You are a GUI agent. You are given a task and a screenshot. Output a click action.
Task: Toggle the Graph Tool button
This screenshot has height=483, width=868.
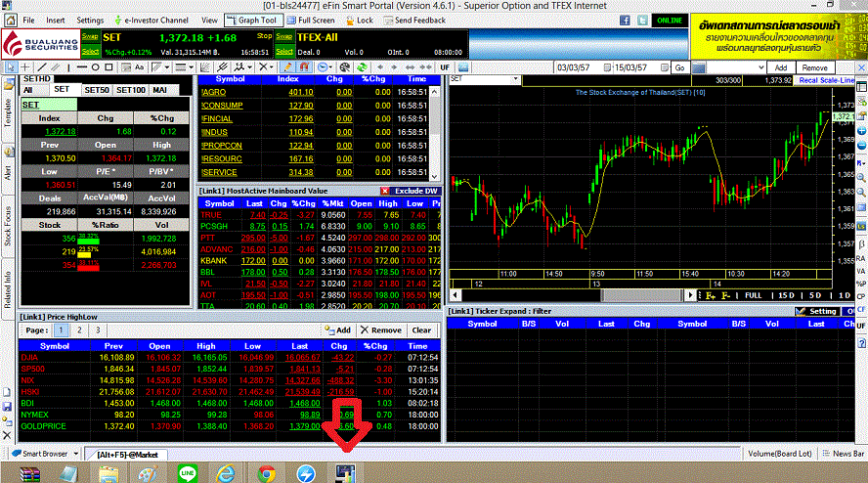[x=252, y=21]
